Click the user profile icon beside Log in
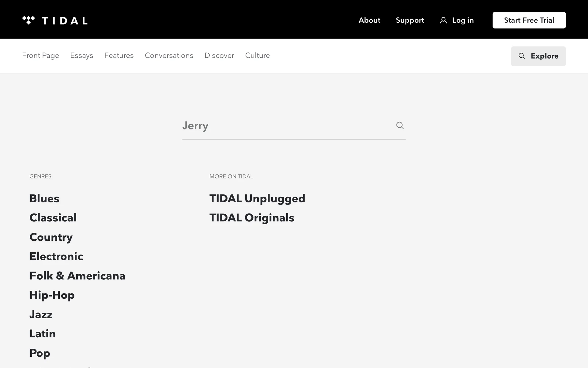This screenshot has width=588, height=368. 443,20
